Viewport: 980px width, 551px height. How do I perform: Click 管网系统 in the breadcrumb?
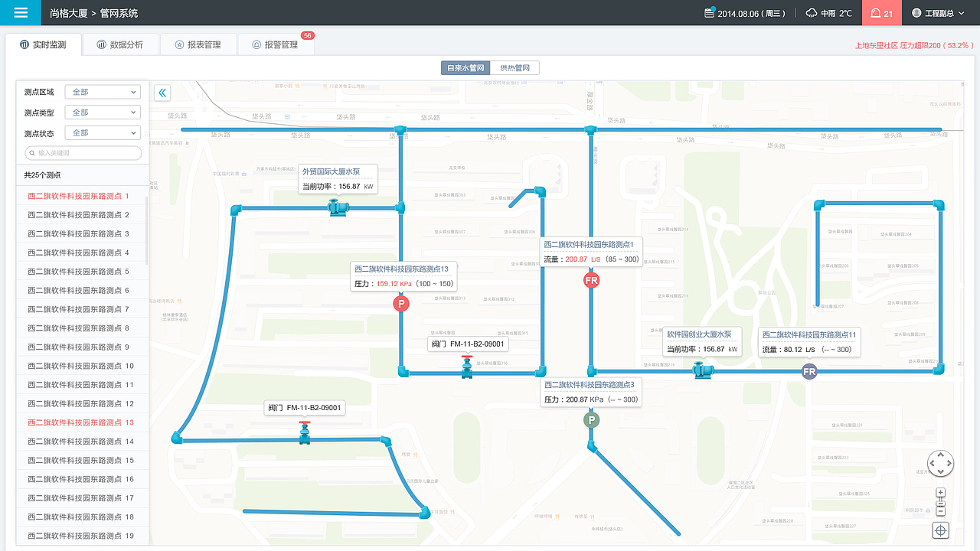(x=119, y=13)
